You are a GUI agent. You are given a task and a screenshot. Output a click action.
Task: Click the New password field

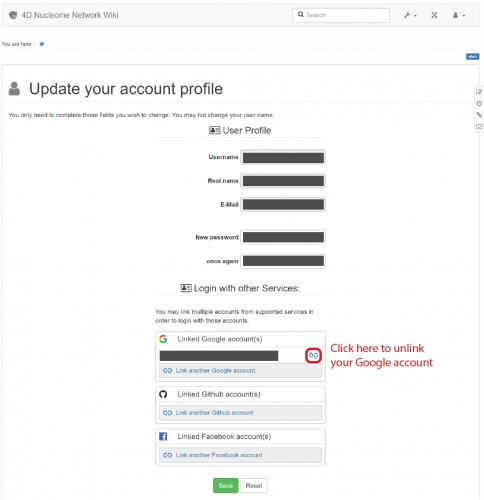(x=283, y=237)
